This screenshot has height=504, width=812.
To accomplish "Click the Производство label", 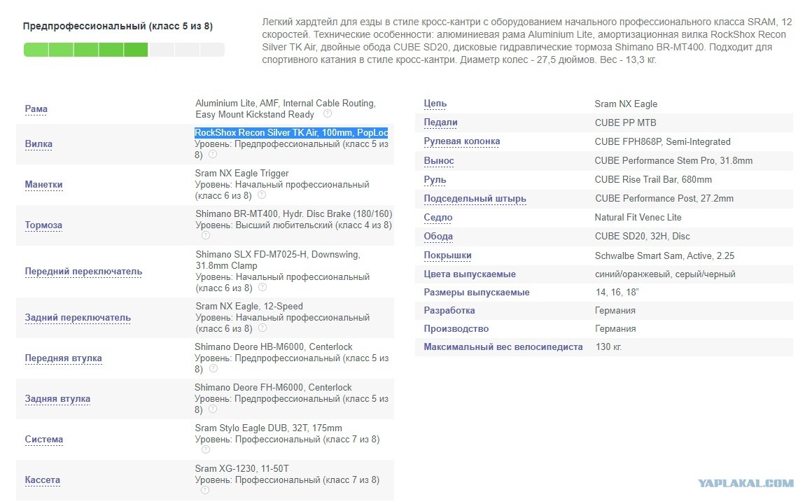I will (x=456, y=328).
